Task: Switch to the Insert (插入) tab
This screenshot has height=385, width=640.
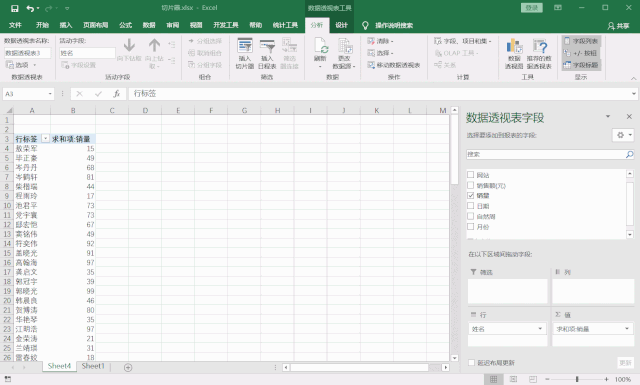Action: pyautogui.click(x=66, y=25)
